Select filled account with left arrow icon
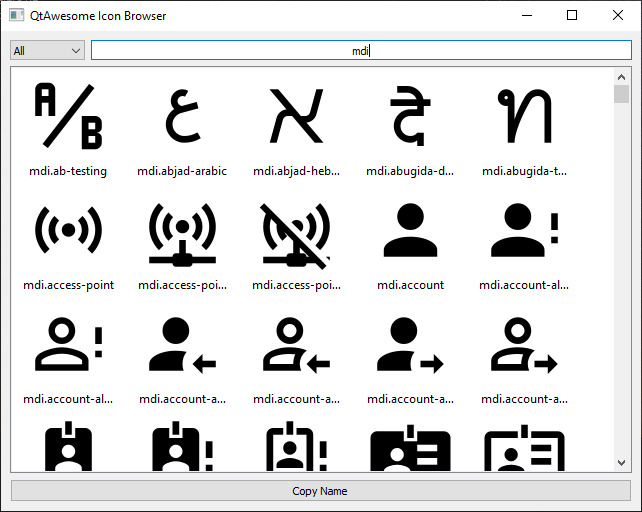The height and width of the screenshot is (512, 642). click(183, 345)
